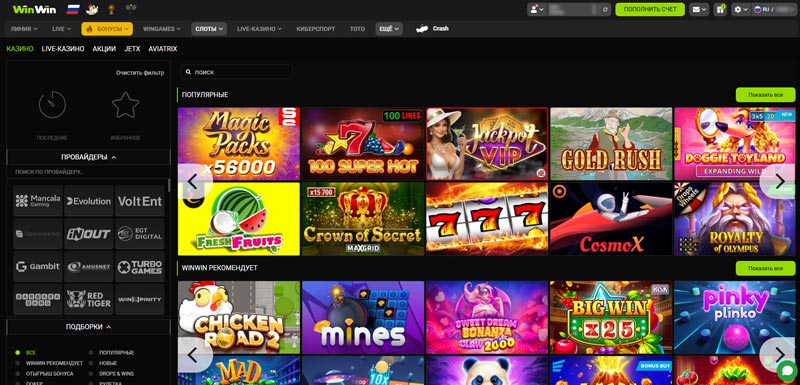Click the gift box icon in header
Screen dimensions: 800x385
(720, 9)
